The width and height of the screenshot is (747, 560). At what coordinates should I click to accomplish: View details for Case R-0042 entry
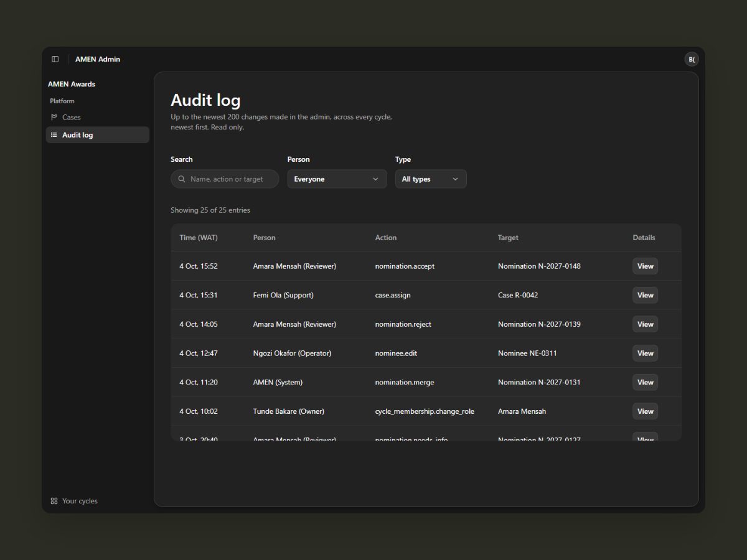pyautogui.click(x=645, y=295)
